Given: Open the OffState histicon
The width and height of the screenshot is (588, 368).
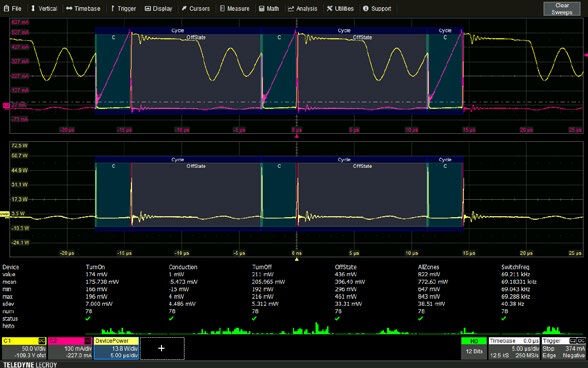Looking at the screenshot, I should click(x=377, y=329).
